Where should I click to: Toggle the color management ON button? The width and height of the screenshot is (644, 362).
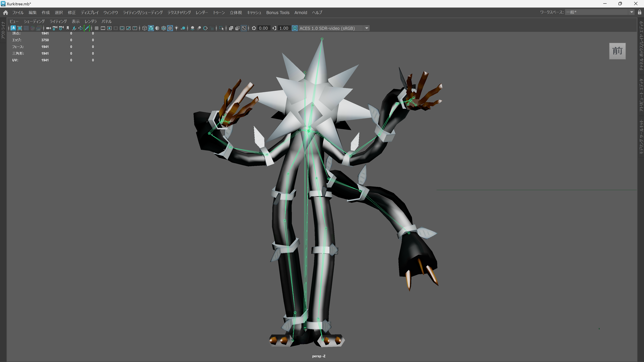pos(295,28)
